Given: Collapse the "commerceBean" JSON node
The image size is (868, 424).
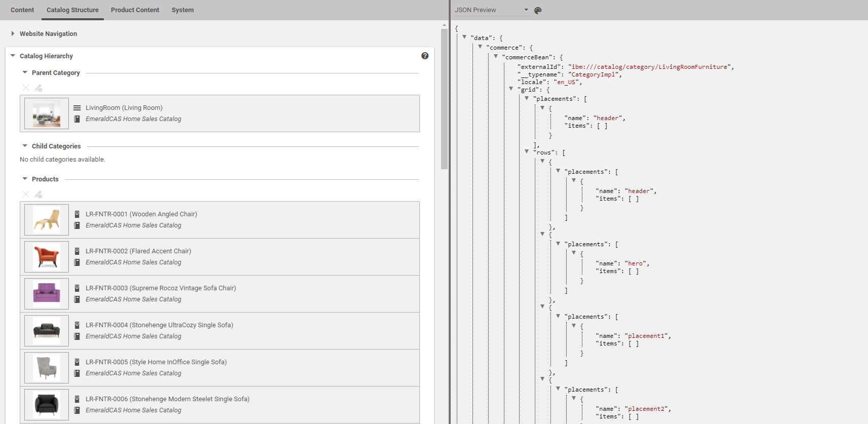Looking at the screenshot, I should [x=496, y=56].
